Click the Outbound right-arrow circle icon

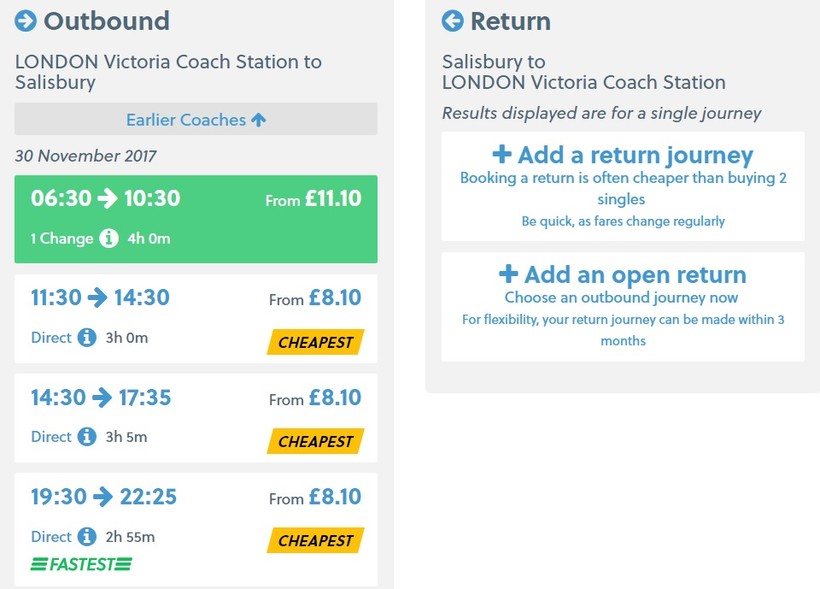26,21
